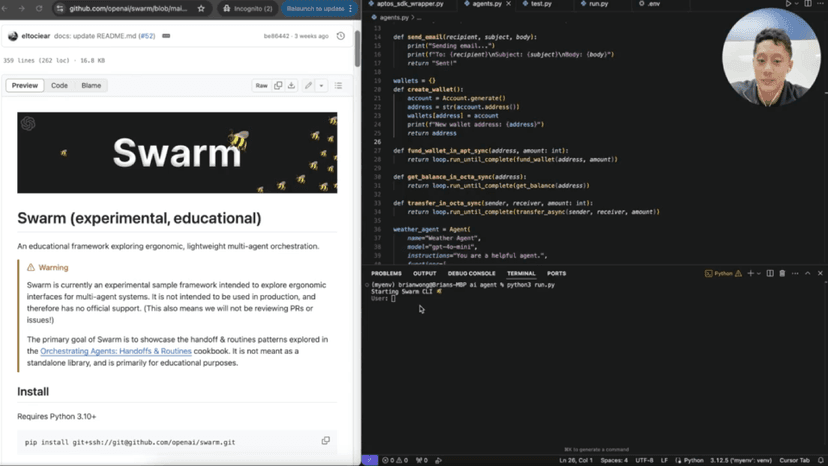
Task: Open the Incognito (2) indicator
Action: click(x=248, y=8)
